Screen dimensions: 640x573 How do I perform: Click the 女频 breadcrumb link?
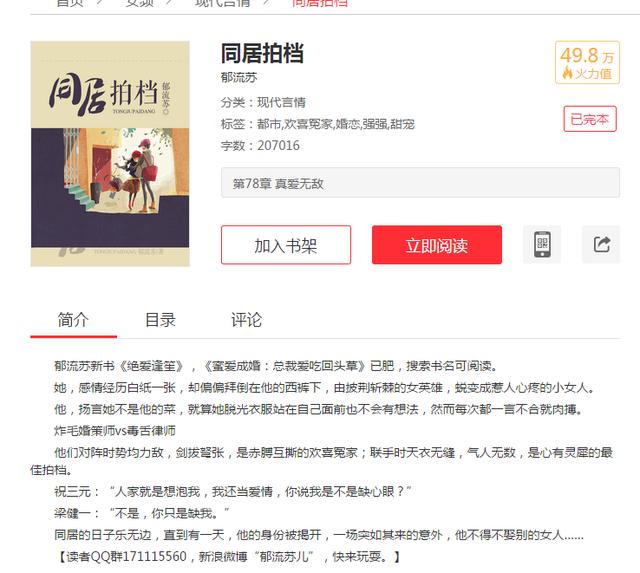140,3
